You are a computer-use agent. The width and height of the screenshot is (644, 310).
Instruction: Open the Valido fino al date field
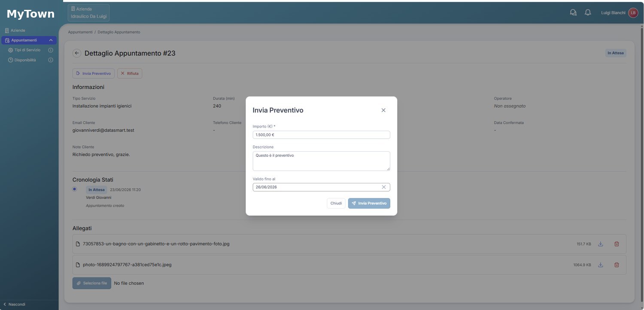pyautogui.click(x=321, y=187)
